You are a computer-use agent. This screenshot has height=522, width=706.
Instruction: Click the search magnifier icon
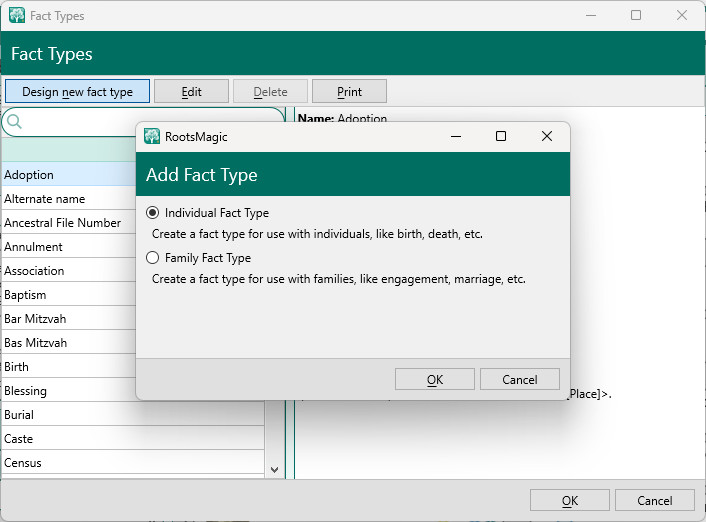15,122
